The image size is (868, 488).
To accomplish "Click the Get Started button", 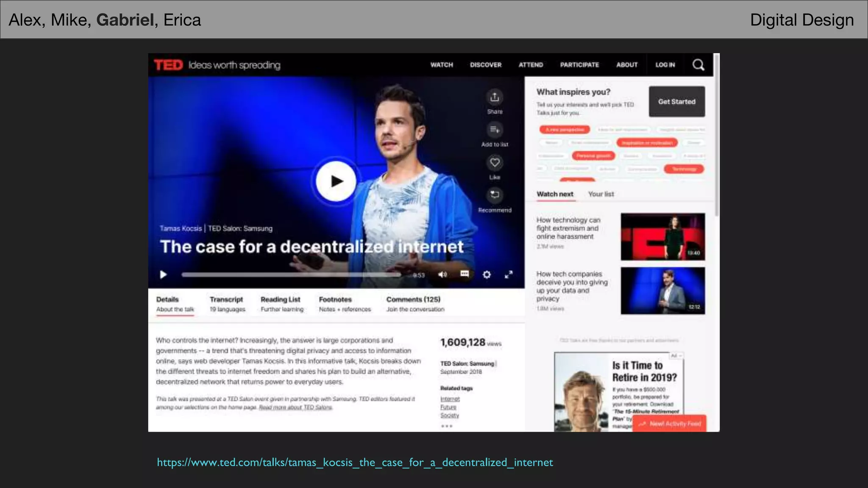I will [677, 102].
